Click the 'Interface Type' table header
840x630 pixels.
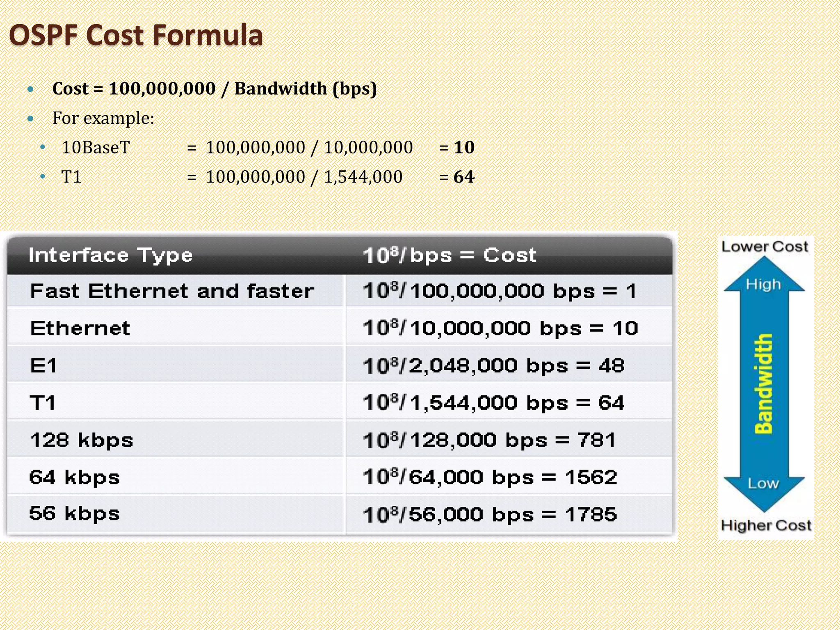pos(111,255)
